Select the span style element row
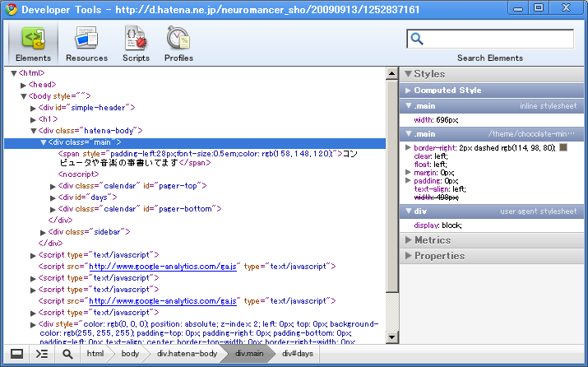 tap(208, 158)
